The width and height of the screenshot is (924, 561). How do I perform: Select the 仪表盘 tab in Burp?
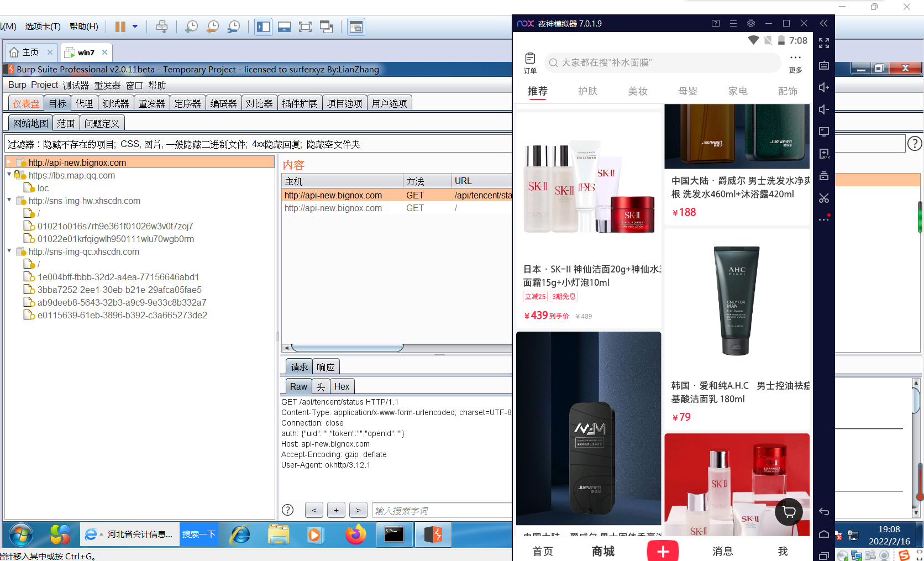pos(26,103)
